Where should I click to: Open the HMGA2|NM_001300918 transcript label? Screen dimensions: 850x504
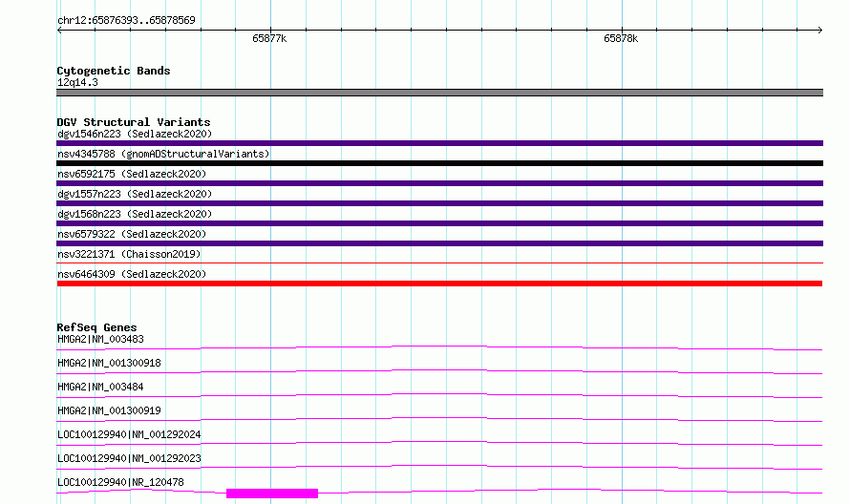109,363
